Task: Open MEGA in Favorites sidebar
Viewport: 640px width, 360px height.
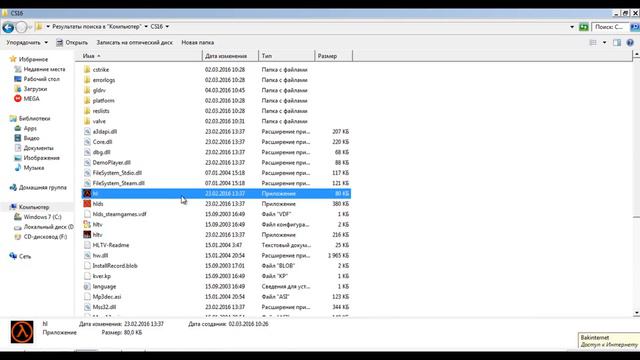Action: click(27, 99)
